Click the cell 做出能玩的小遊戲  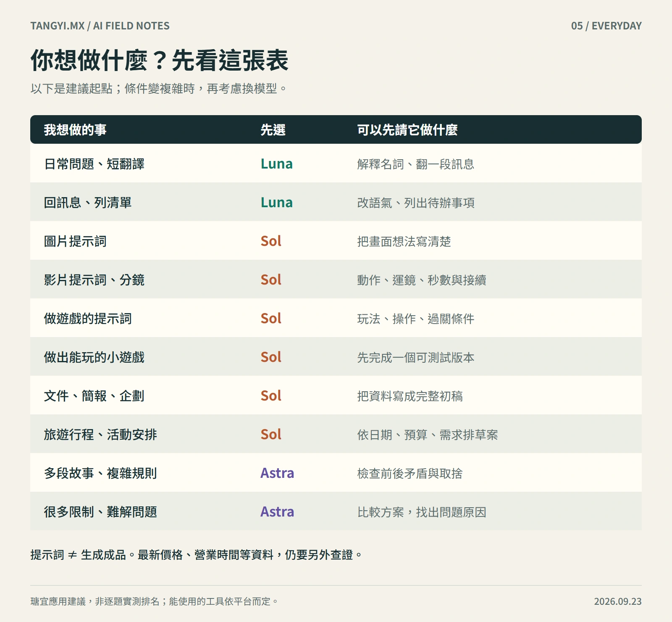pyautogui.click(x=94, y=357)
